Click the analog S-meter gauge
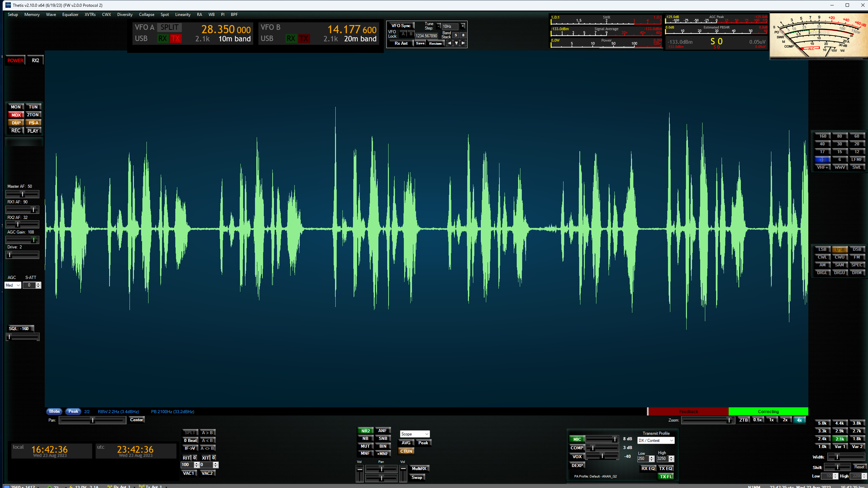The height and width of the screenshot is (488, 868). [818, 36]
